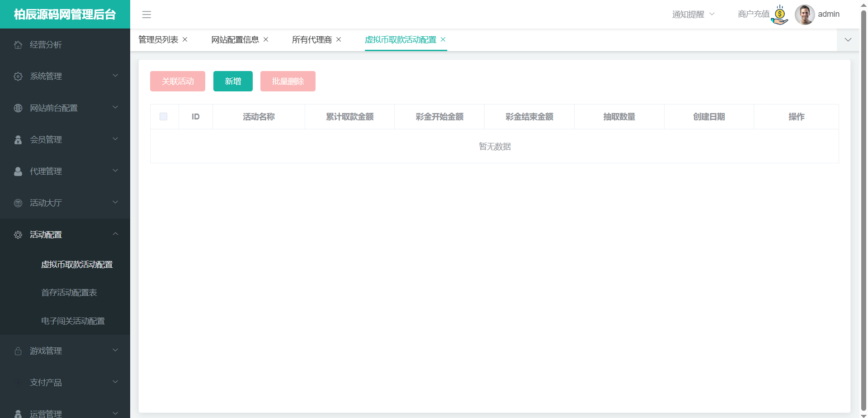The image size is (868, 418).
Task: Click the 经营分析 home icon
Action: [18, 45]
